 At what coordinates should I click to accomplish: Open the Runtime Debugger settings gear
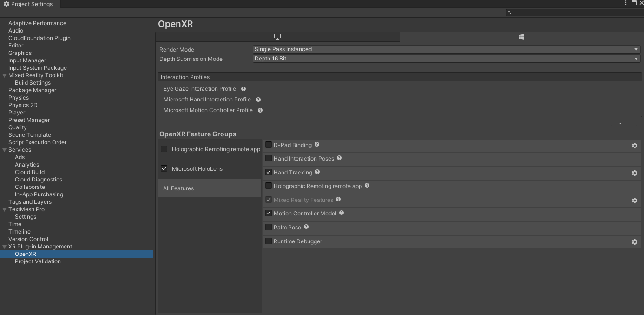click(635, 242)
